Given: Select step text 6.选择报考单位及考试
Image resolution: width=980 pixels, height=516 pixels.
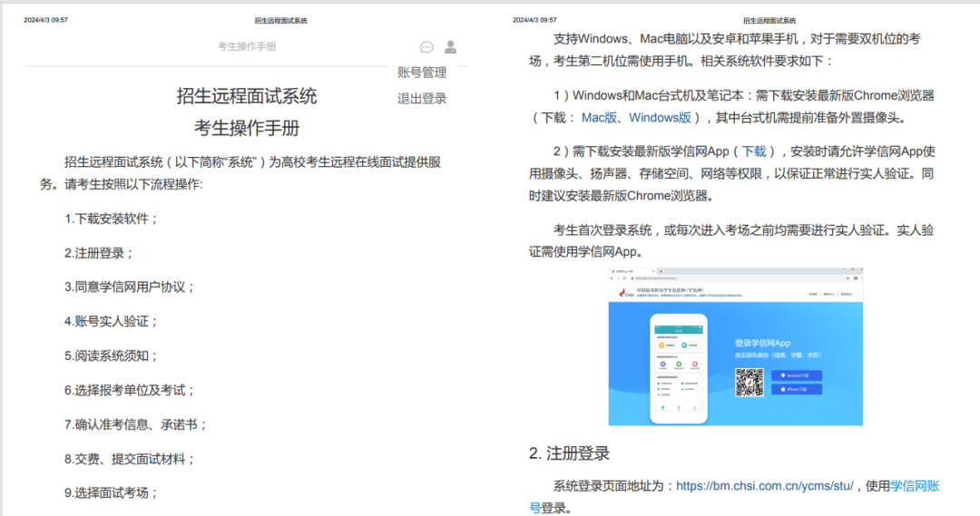Looking at the screenshot, I should click(130, 390).
